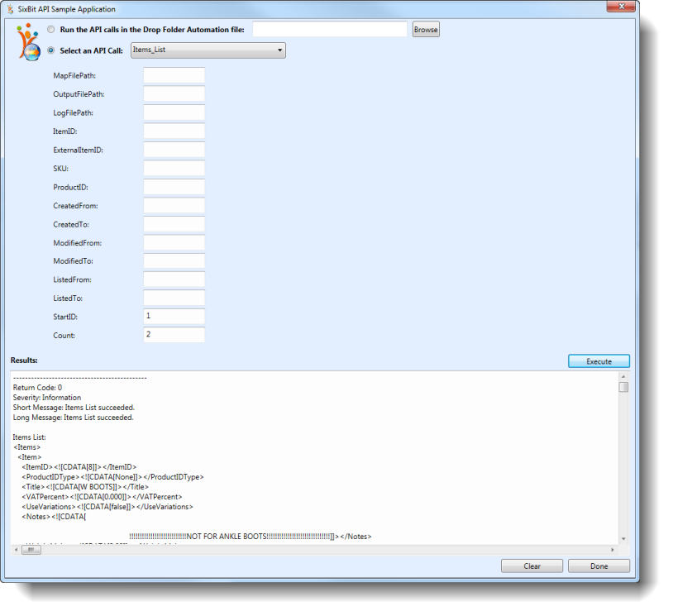Screen dimensions: 673x616
Task: Click the VATPercent result line
Action: pyautogui.click(x=103, y=497)
